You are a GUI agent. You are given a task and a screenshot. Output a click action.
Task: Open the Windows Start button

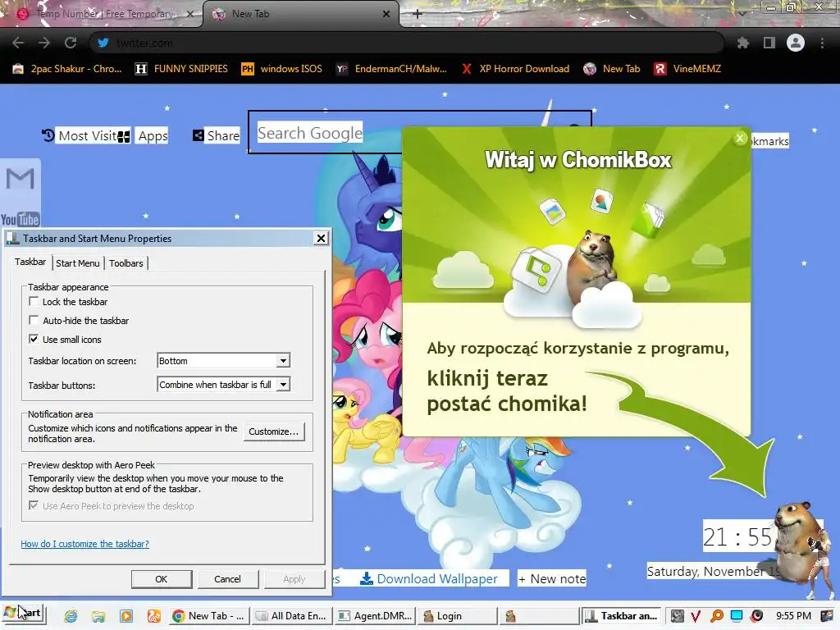coord(24,613)
